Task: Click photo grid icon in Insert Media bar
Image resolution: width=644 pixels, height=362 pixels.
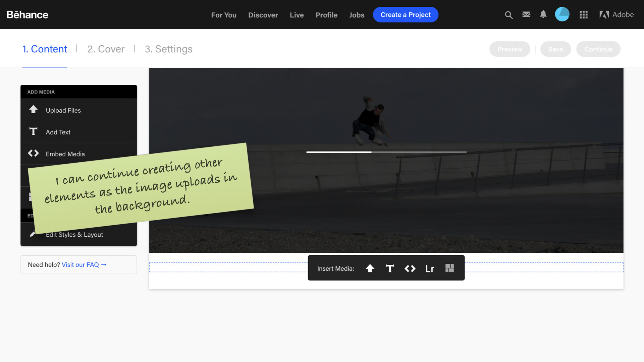Action: coord(449,268)
